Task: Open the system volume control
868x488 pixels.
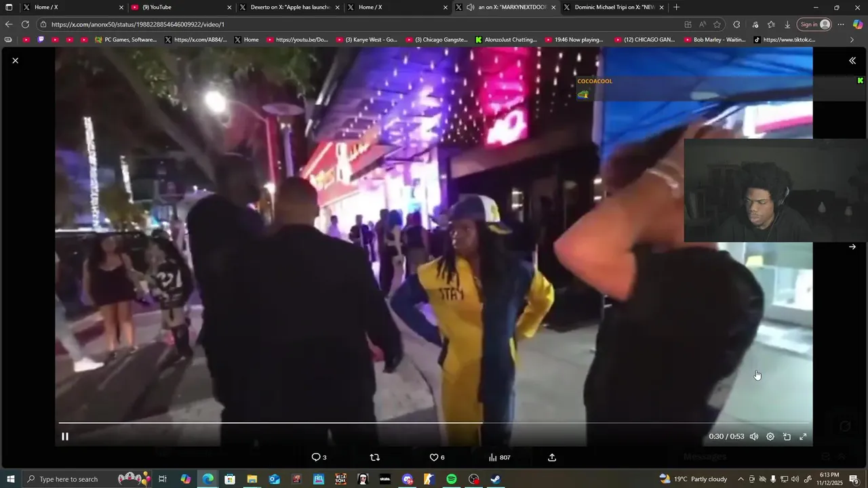Action: point(795,479)
